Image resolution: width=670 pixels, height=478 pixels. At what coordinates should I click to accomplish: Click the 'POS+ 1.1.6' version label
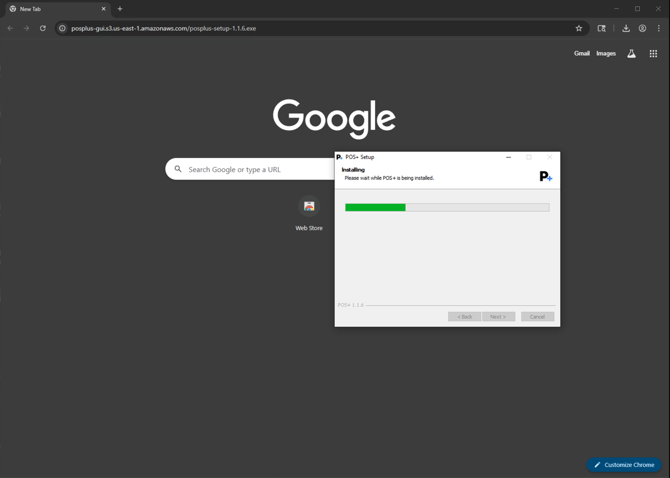(351, 305)
